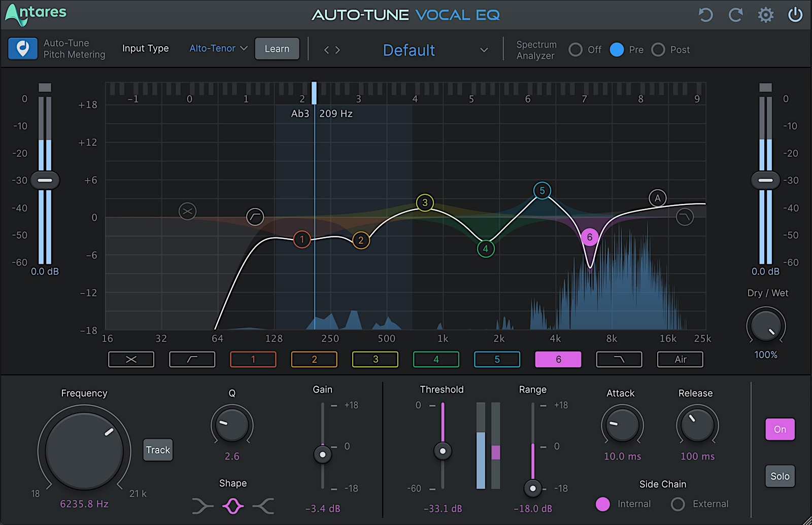Click band 4 node on EQ graph
The height and width of the screenshot is (525, 812).
[486, 249]
